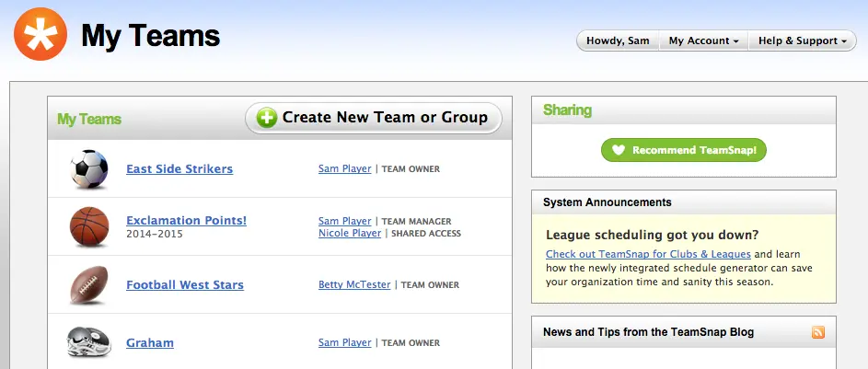Click the System Announcements header

tap(608, 202)
